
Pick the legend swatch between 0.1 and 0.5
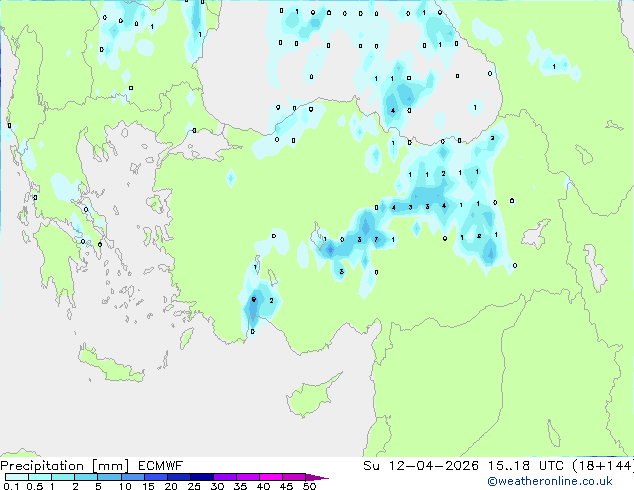(x=17, y=477)
